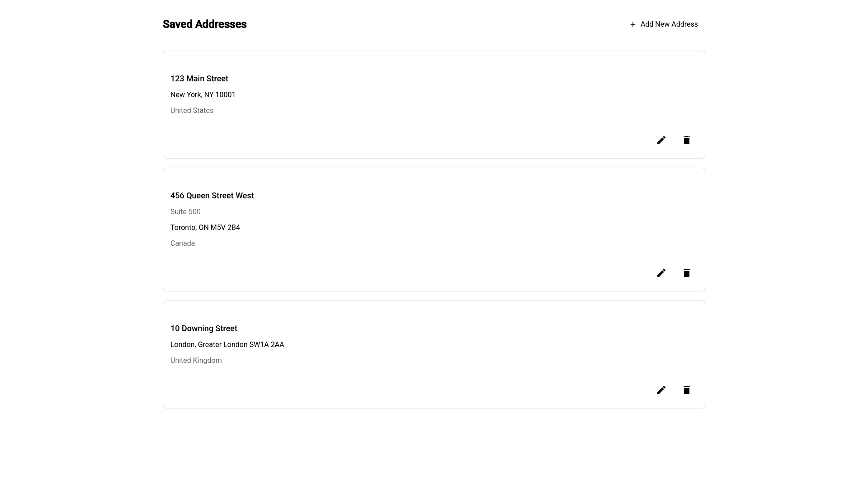
Task: Click the plus icon for adding an address
Action: point(633,24)
